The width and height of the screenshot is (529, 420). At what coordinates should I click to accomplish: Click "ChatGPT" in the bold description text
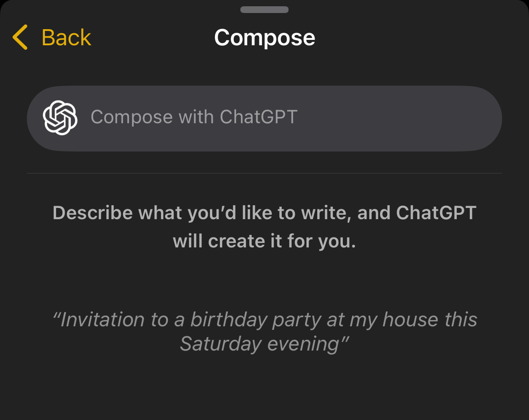(436, 212)
